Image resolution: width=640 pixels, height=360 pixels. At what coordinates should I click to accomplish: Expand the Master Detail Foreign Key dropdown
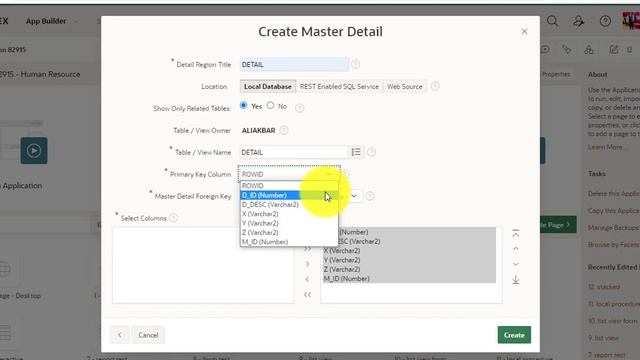[x=354, y=196]
